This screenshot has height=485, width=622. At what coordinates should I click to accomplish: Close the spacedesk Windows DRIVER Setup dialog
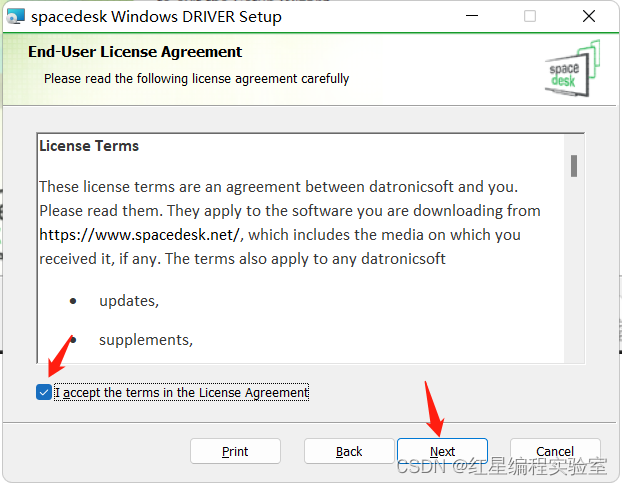tap(589, 16)
